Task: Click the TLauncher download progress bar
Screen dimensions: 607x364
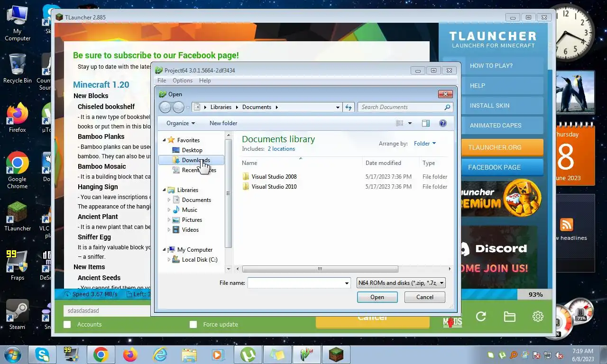Action: click(303, 294)
